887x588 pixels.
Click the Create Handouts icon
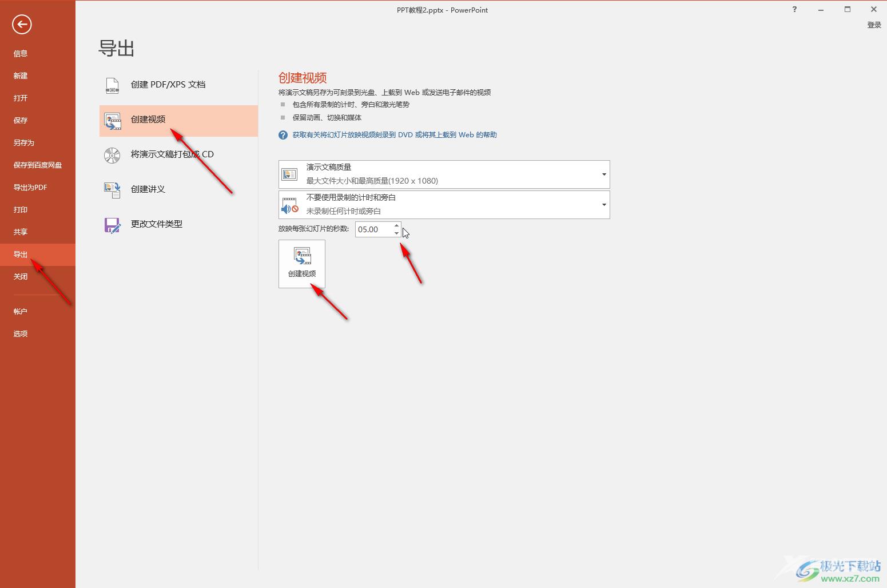(x=112, y=190)
